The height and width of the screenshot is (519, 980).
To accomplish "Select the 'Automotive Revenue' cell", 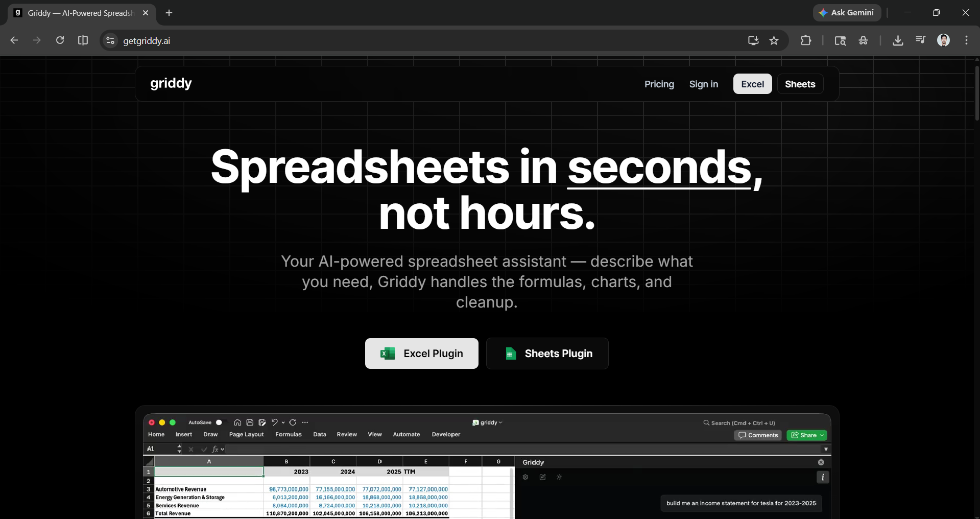I will point(209,489).
